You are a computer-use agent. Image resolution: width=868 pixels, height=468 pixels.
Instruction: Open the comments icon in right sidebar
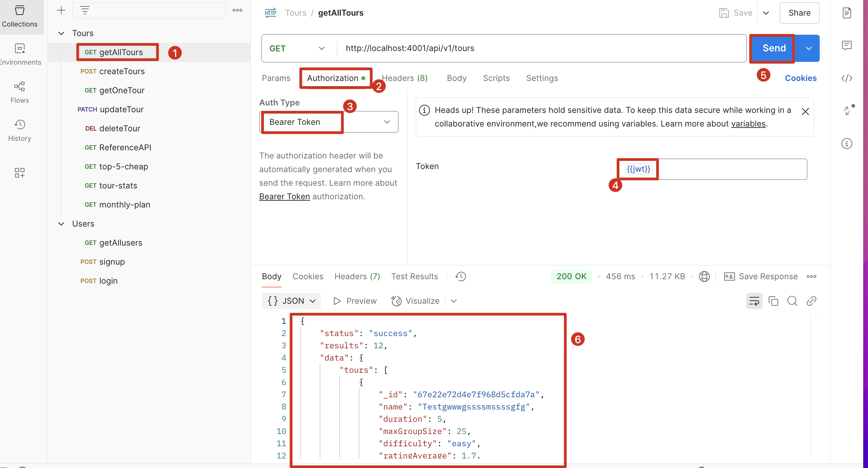point(847,45)
